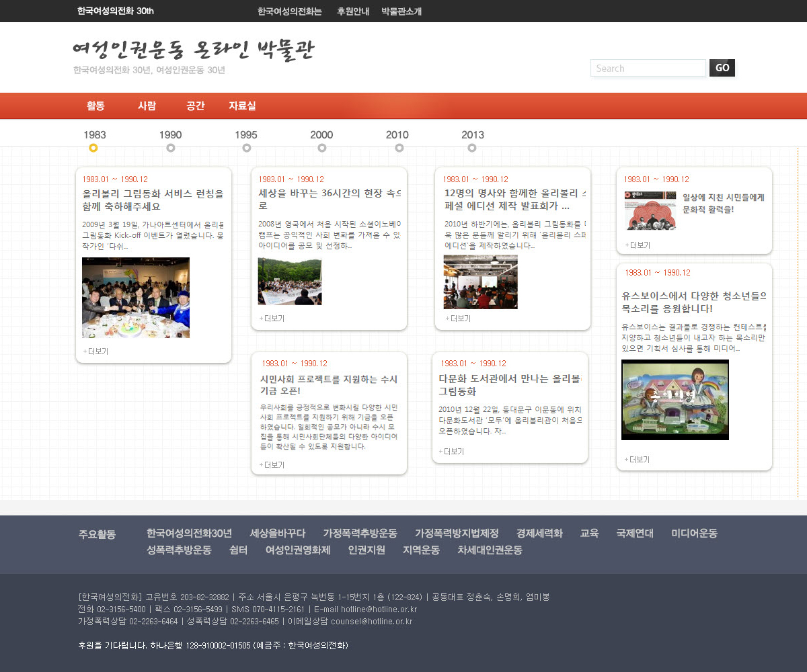This screenshot has height=672, width=807.
Task: Click into the Search input field
Action: [x=648, y=69]
